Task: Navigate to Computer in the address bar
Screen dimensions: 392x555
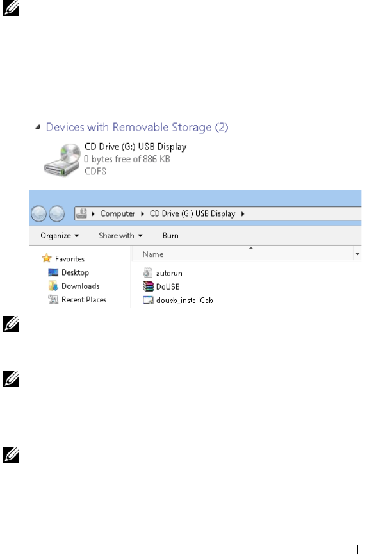Action: [x=117, y=213]
